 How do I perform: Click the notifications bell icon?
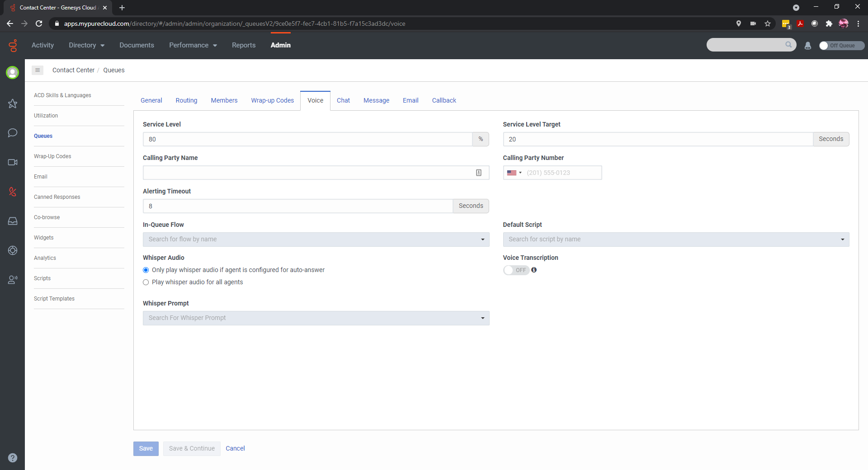coord(808,46)
